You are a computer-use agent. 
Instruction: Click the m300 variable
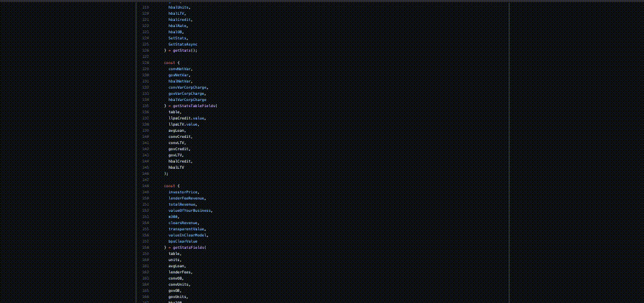[x=173, y=216]
